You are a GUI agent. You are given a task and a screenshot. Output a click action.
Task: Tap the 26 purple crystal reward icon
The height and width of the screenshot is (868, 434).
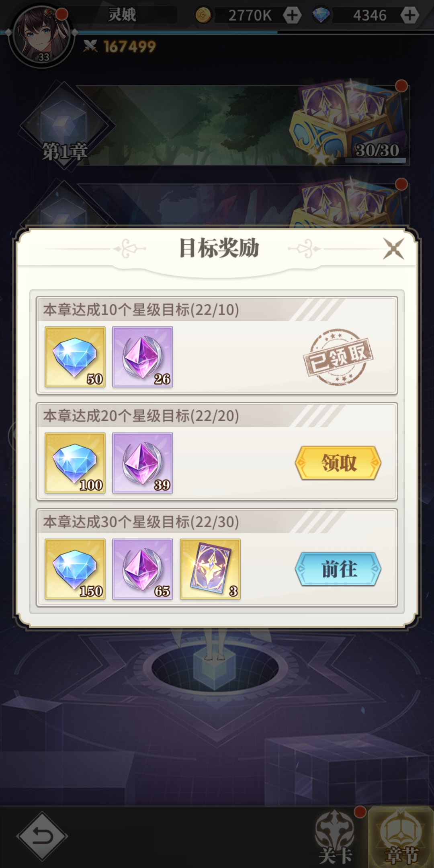[143, 357]
